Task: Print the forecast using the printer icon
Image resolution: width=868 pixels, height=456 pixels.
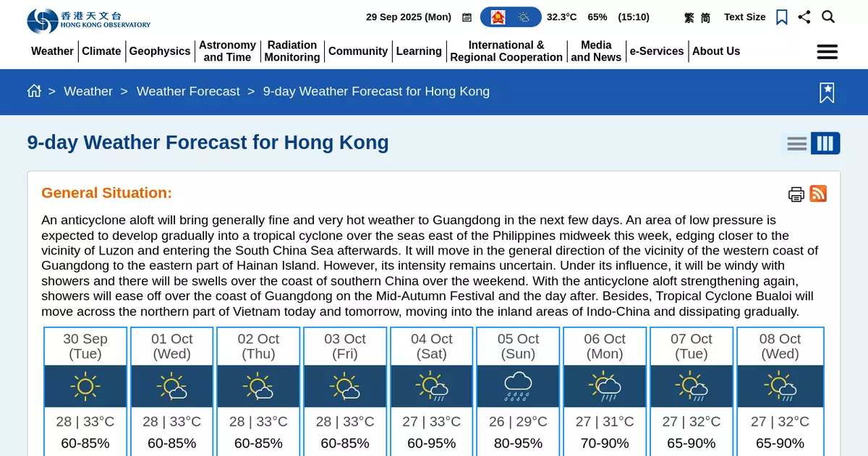Action: 796,194
